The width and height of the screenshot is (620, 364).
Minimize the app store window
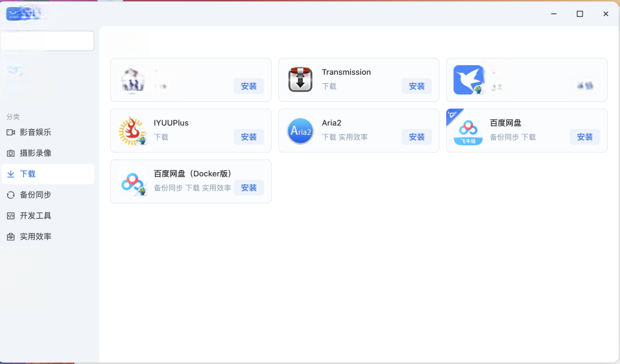coord(554,14)
